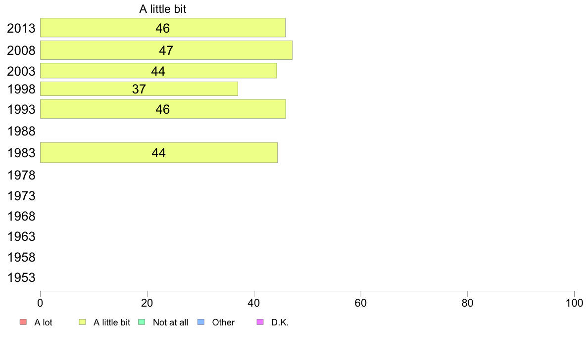
Task: Select the 1993 bar showing 46
Action: pyautogui.click(x=163, y=109)
